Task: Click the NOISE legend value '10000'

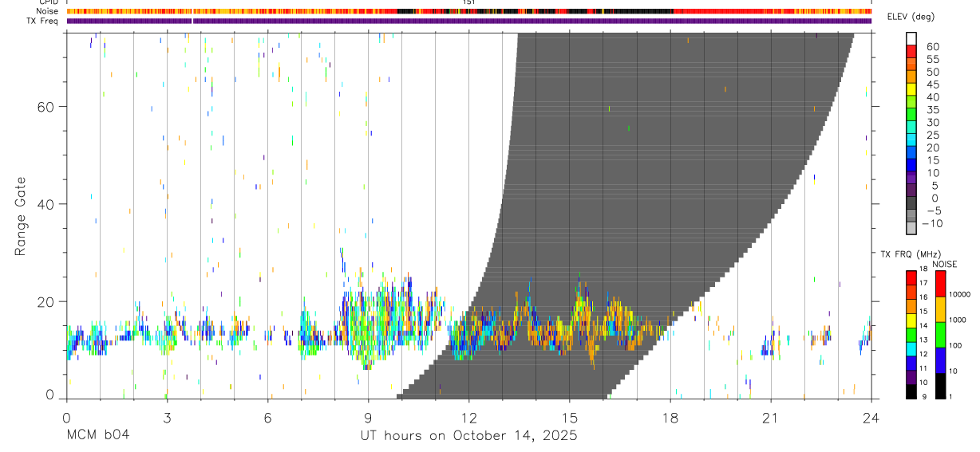Action: click(960, 295)
